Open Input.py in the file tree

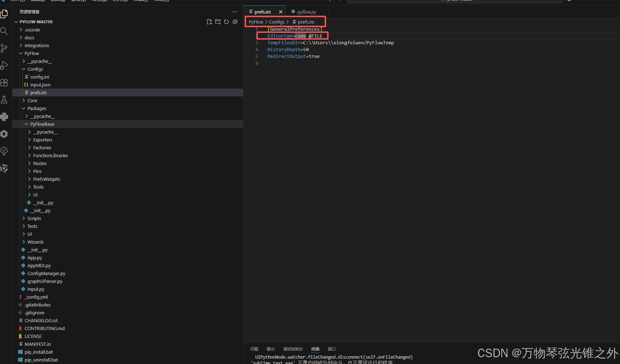point(36,289)
